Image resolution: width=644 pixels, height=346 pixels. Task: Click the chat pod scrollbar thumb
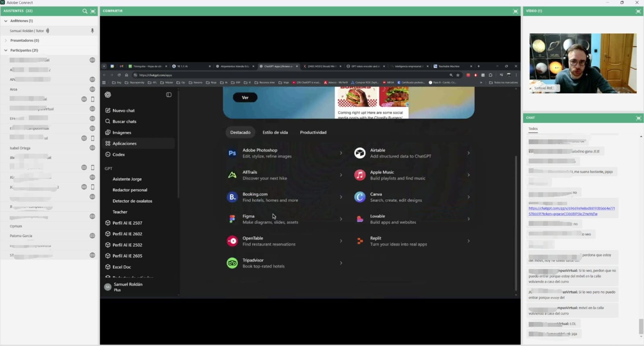pyautogui.click(x=641, y=326)
